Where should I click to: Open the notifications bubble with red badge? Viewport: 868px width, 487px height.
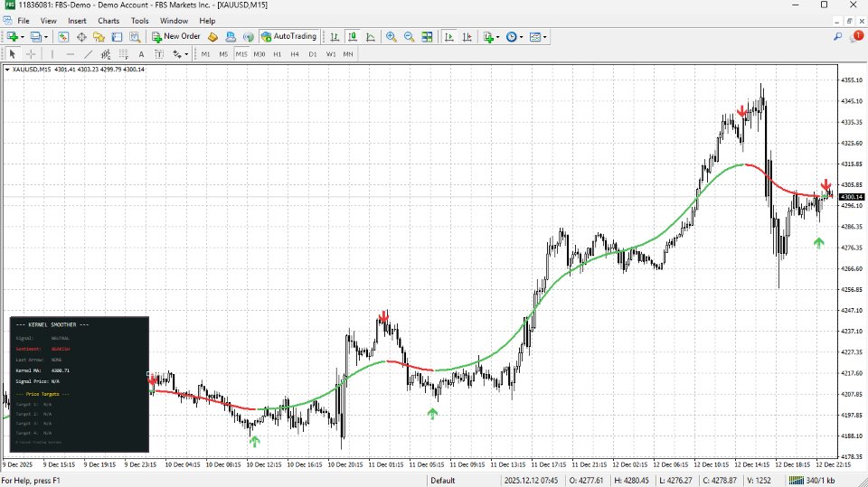(x=856, y=36)
